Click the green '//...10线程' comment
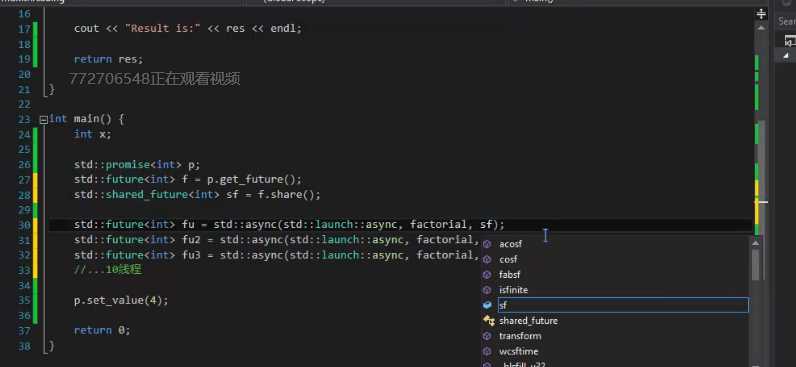The image size is (796, 367). pos(108,270)
